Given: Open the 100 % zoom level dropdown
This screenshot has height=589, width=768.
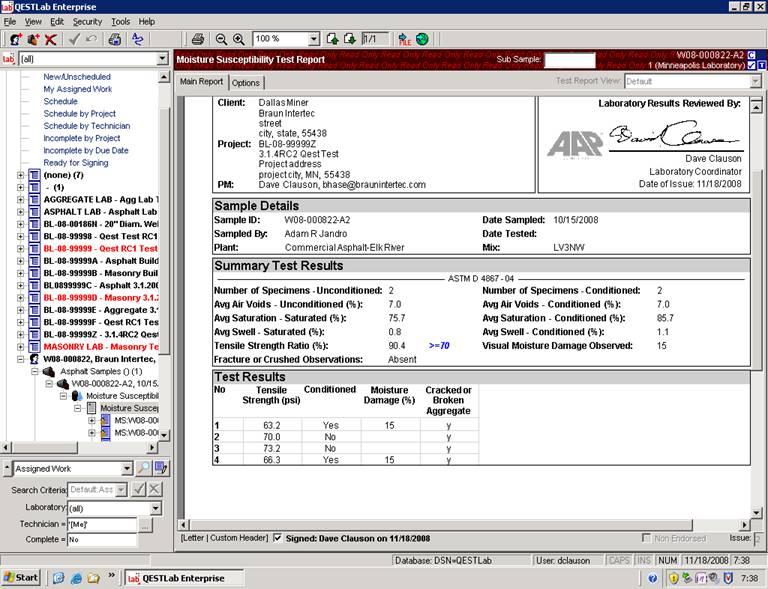Looking at the screenshot, I should 313,39.
